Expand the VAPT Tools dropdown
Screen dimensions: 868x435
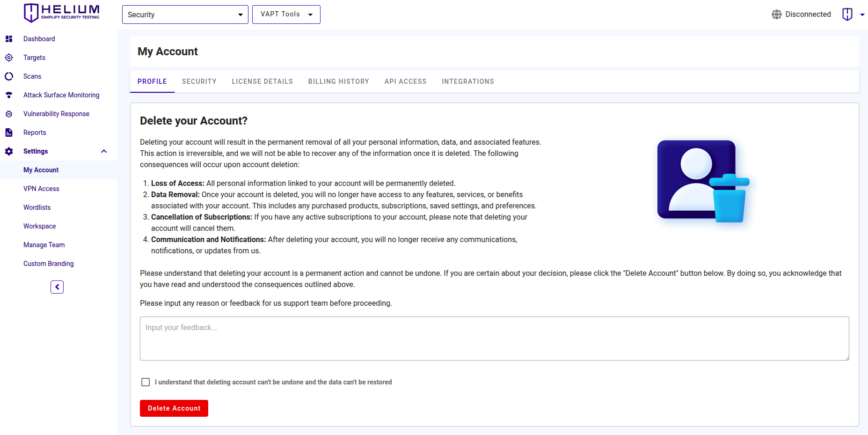pyautogui.click(x=286, y=15)
